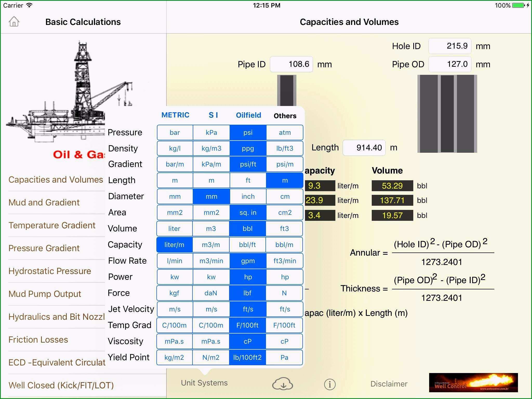
Task: Select the S I unit system header
Action: (213, 115)
